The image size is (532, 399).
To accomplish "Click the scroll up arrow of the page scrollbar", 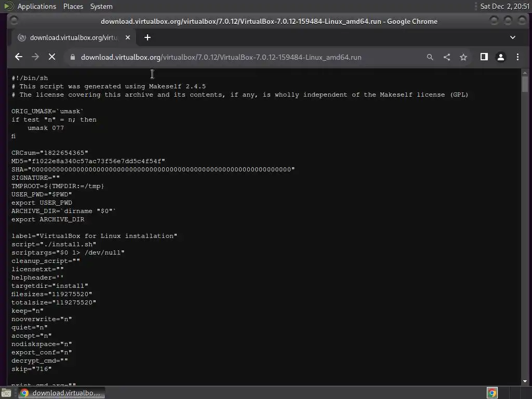I will tap(525, 72).
